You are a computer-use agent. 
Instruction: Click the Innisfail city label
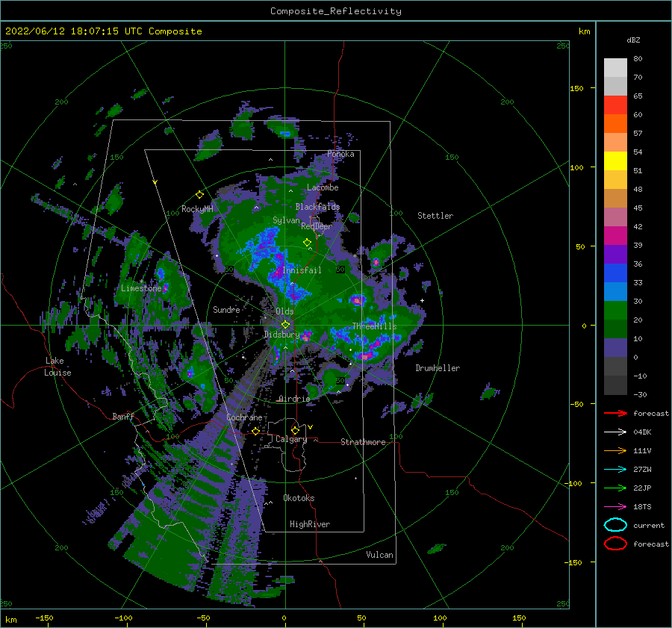[302, 270]
